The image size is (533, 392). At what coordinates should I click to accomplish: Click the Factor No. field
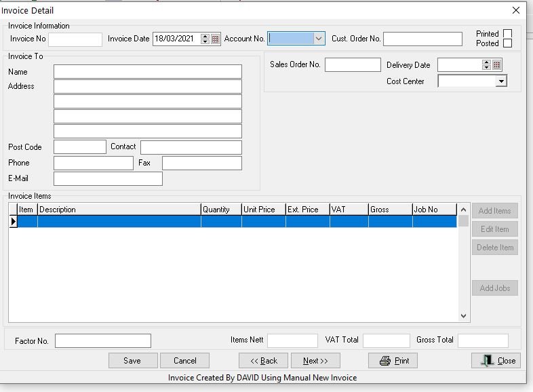[103, 340]
